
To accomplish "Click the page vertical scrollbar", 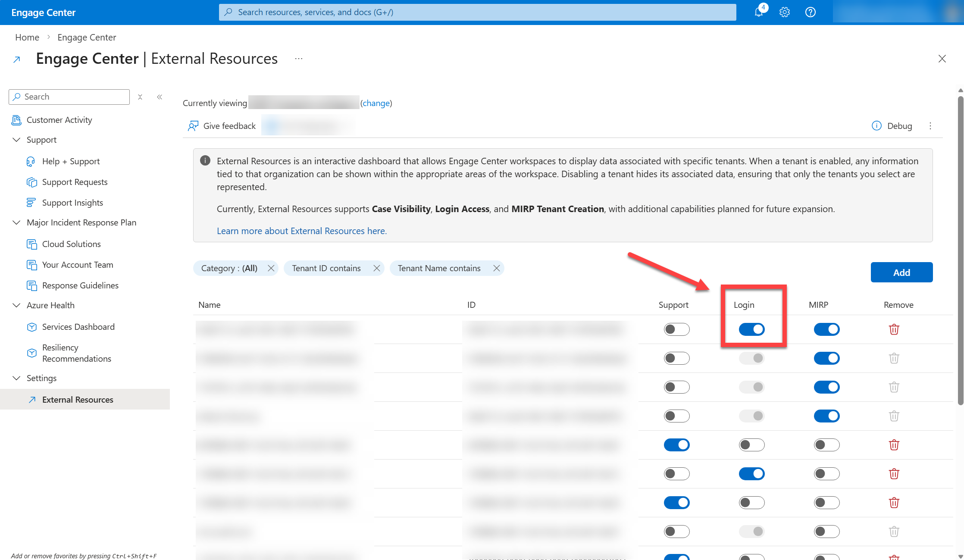I will click(961, 250).
